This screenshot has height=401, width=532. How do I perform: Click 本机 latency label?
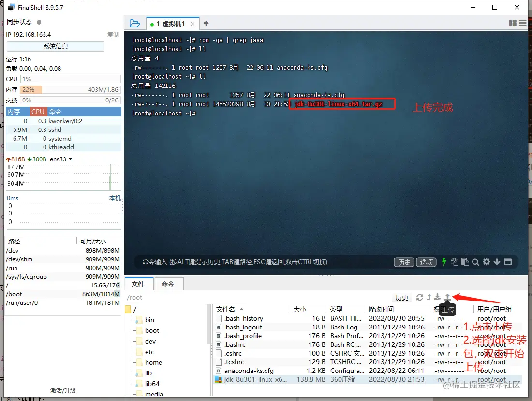pos(115,198)
